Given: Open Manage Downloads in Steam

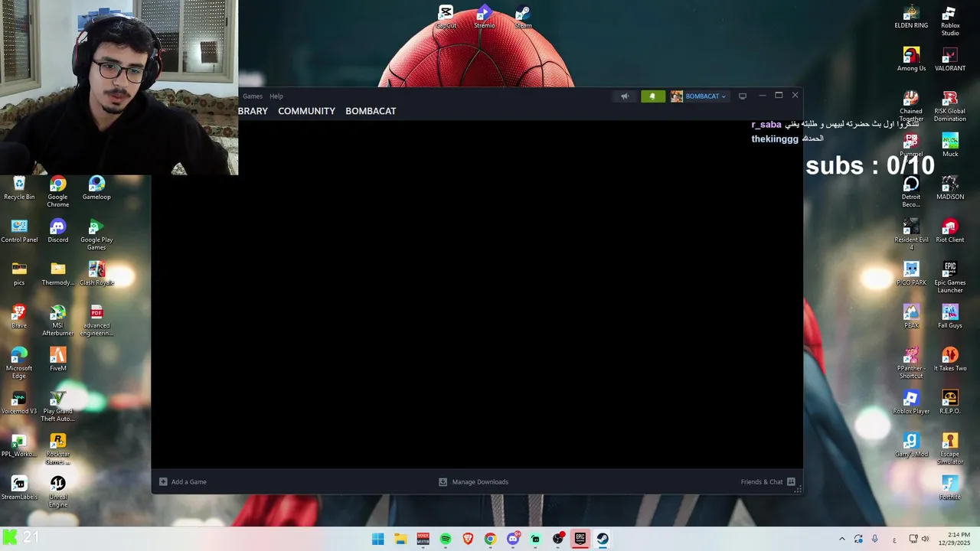Looking at the screenshot, I should (x=473, y=482).
